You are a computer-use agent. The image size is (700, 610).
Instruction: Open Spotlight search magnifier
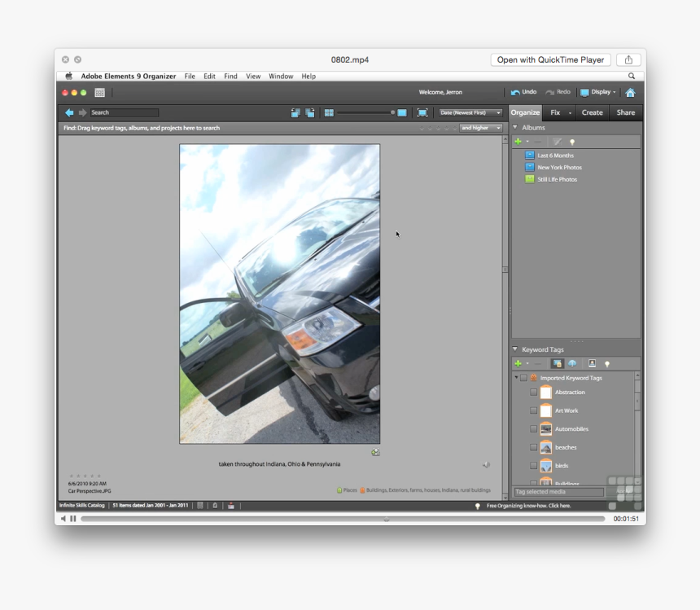coord(632,76)
